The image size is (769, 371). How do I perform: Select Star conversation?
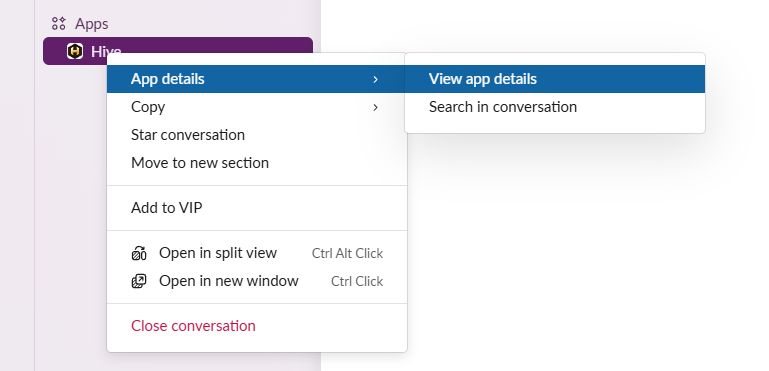257,135
